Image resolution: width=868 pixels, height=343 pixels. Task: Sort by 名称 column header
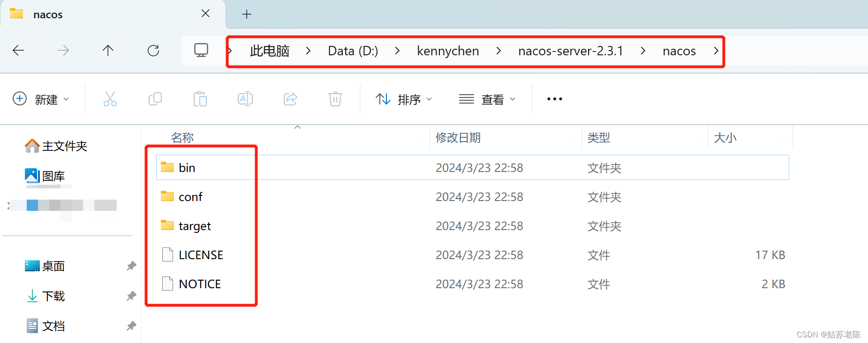[182, 137]
